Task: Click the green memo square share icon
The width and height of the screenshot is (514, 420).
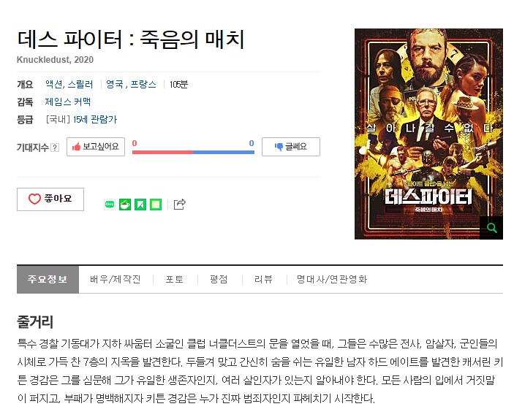Action: 156,205
